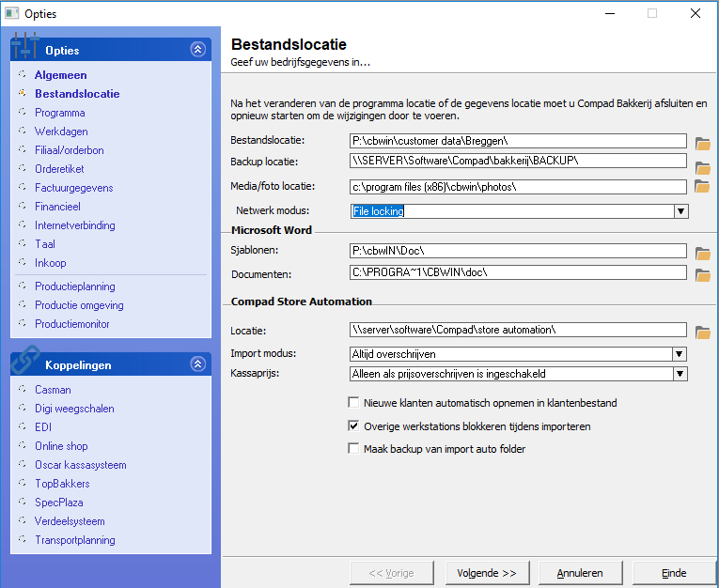Open Filiaal/orderbon settings
The height and width of the screenshot is (588, 719).
(x=70, y=150)
